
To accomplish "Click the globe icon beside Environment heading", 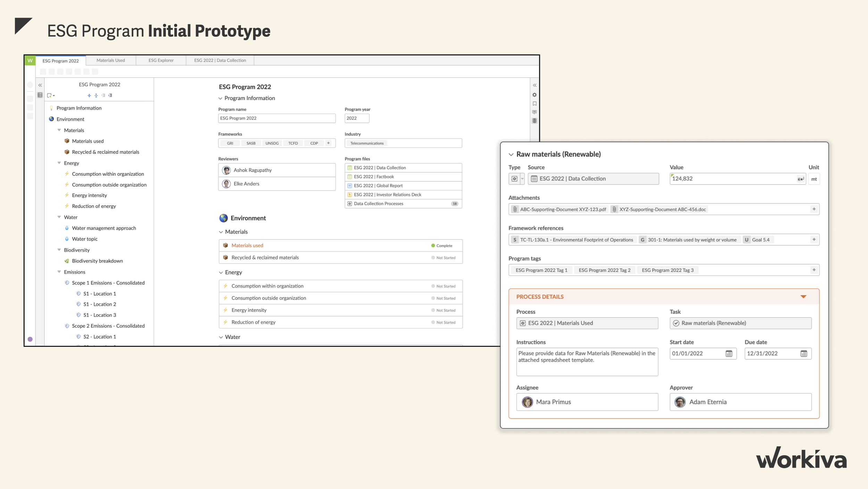I will click(x=224, y=218).
